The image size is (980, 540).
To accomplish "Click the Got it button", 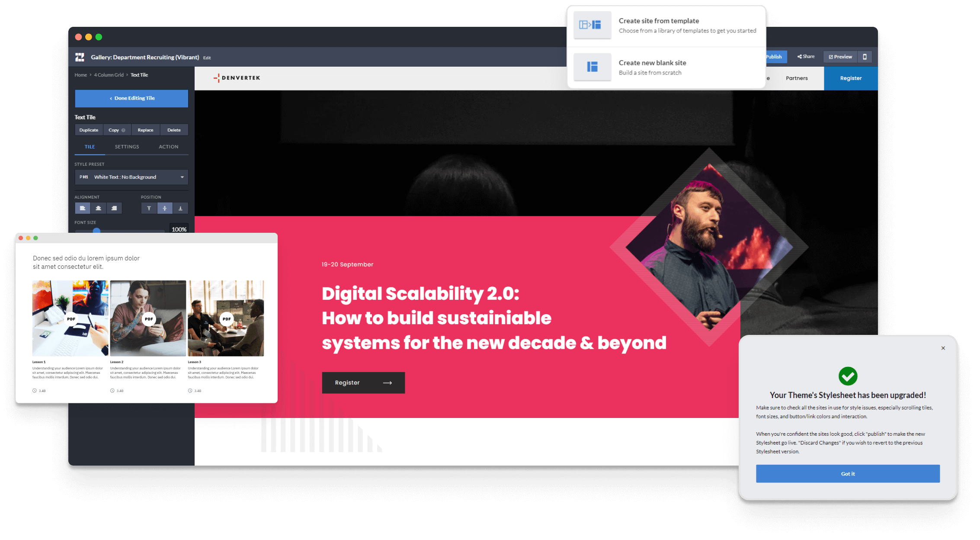I will 848,474.
